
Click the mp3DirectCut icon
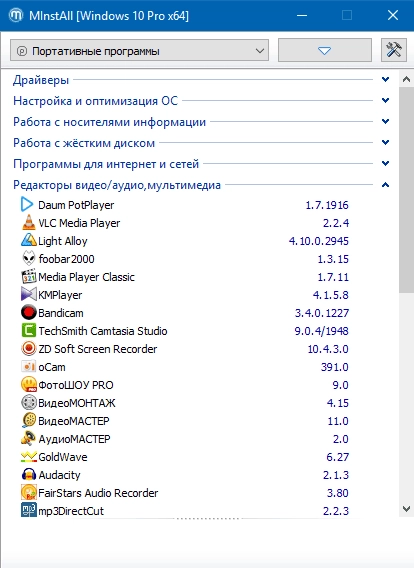point(29,510)
